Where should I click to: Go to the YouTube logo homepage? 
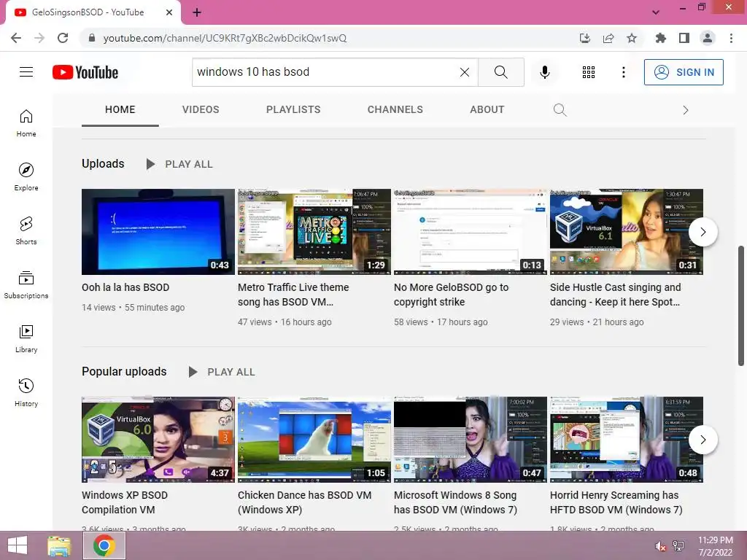(x=85, y=72)
